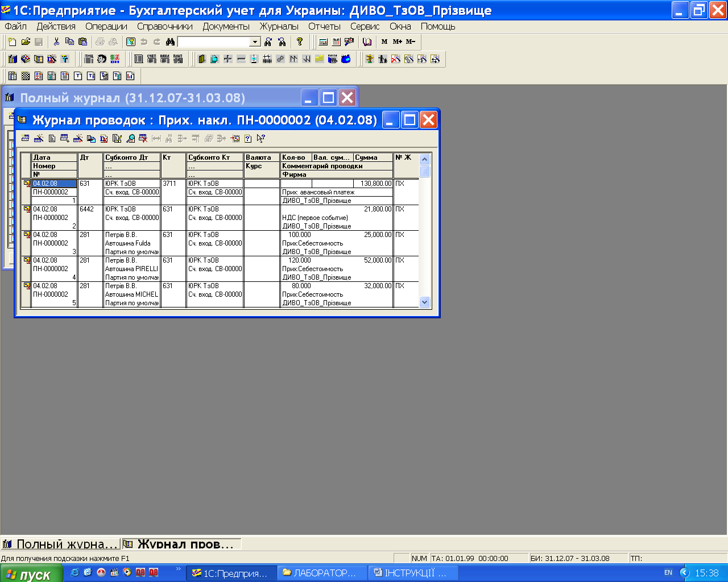This screenshot has height=582, width=728.
Task: Select the Автошина Fulda subconto cell
Action: point(132,243)
